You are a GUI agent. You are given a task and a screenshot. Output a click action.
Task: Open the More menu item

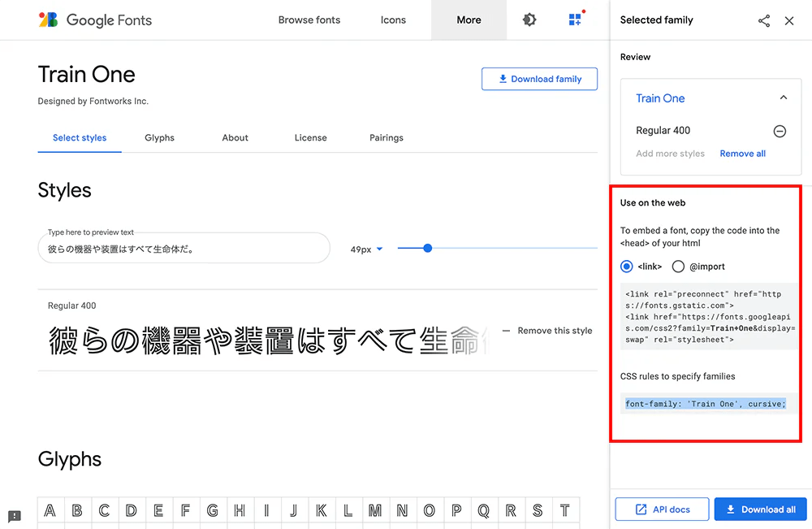[469, 20]
